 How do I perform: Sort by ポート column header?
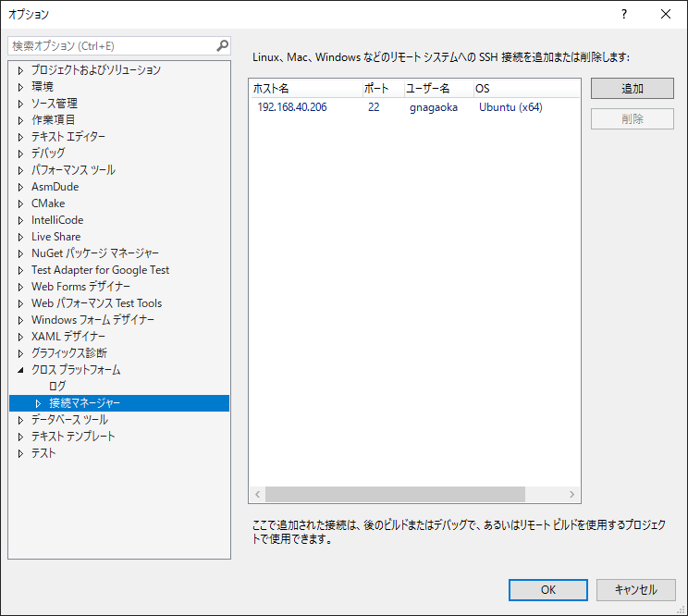click(384, 89)
